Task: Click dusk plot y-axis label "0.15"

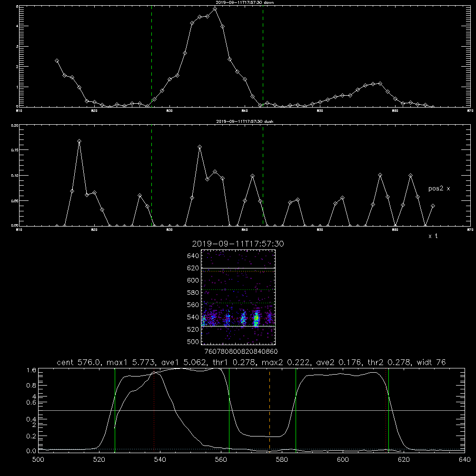Action: (x=15, y=150)
